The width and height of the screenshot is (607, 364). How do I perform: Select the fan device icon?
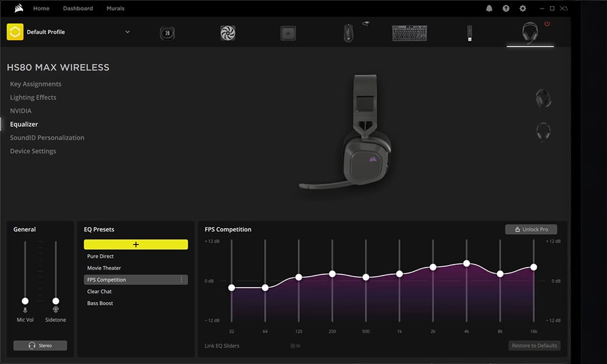pyautogui.click(x=228, y=33)
